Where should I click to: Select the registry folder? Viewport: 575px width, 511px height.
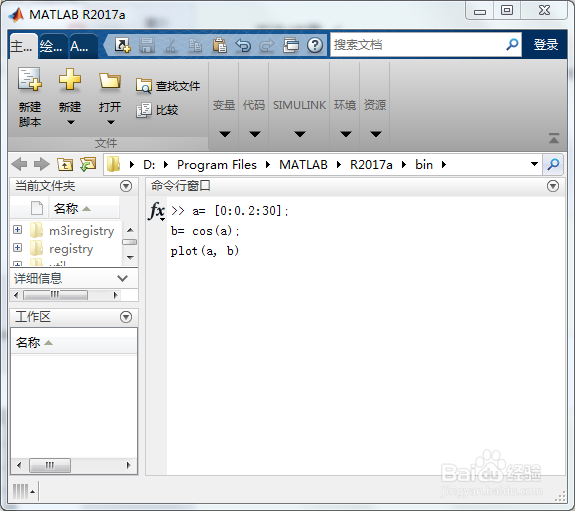(71, 249)
